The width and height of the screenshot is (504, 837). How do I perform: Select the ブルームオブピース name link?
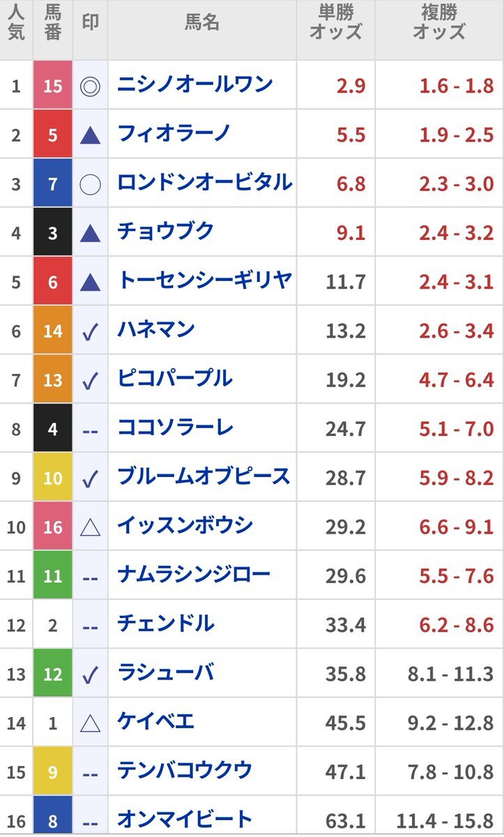click(x=204, y=476)
